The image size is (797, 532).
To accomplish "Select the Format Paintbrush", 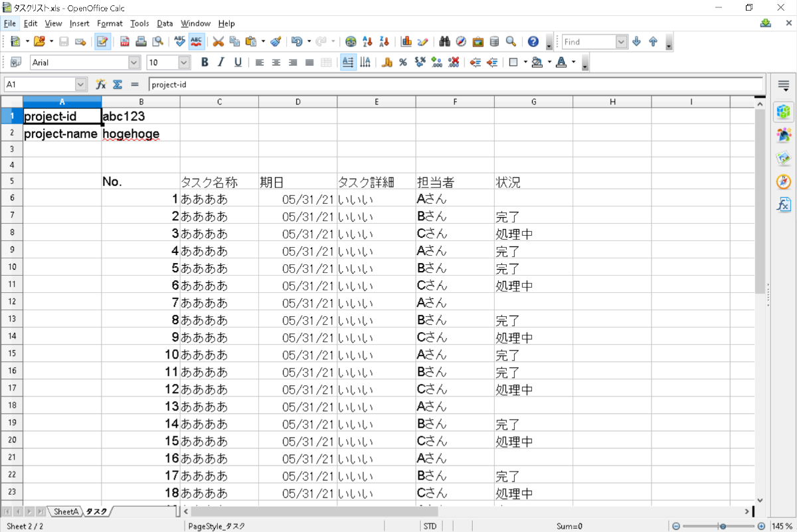I will [x=276, y=41].
